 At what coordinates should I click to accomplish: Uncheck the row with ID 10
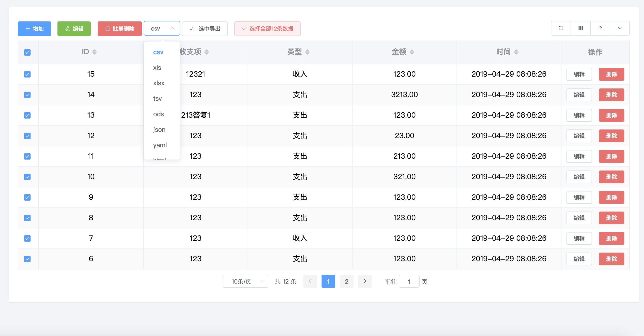27,177
